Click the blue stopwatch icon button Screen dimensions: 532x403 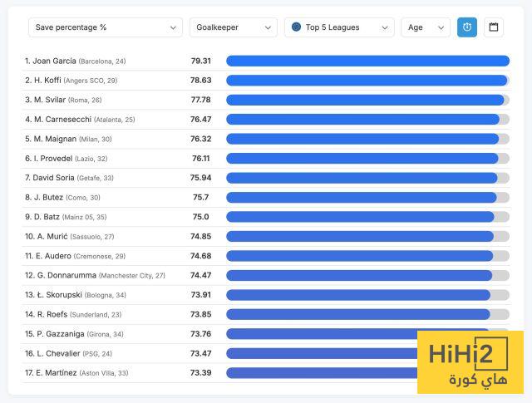click(467, 27)
